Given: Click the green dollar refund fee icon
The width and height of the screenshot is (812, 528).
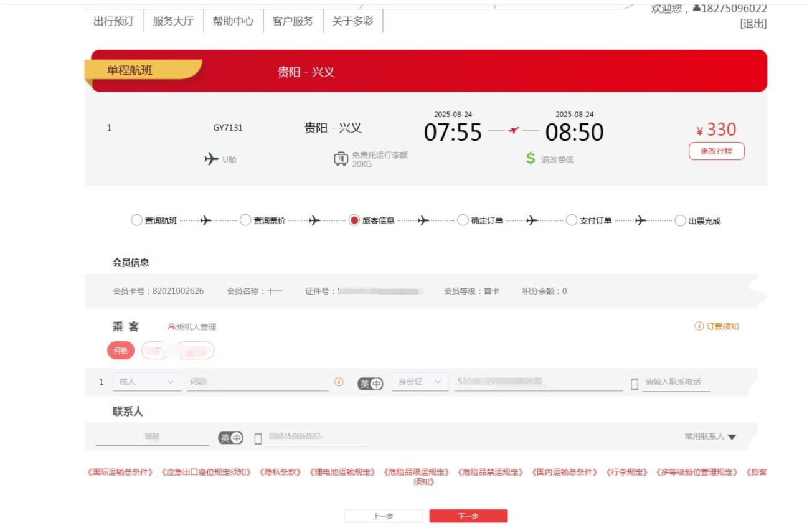Looking at the screenshot, I should [x=531, y=159].
